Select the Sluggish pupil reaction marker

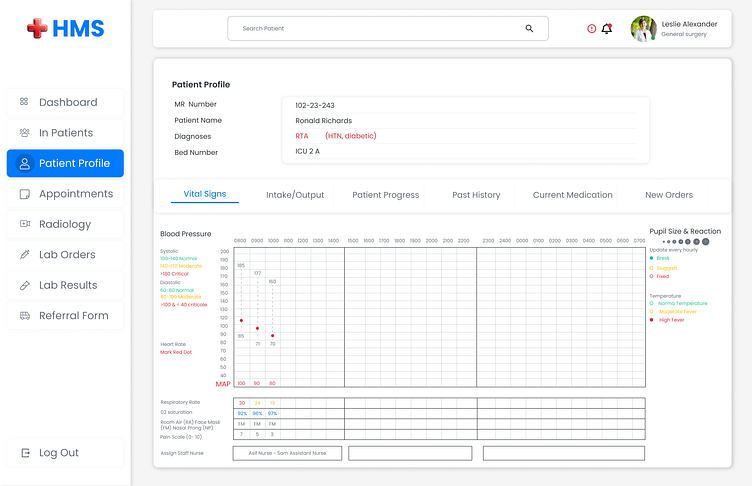click(x=651, y=268)
